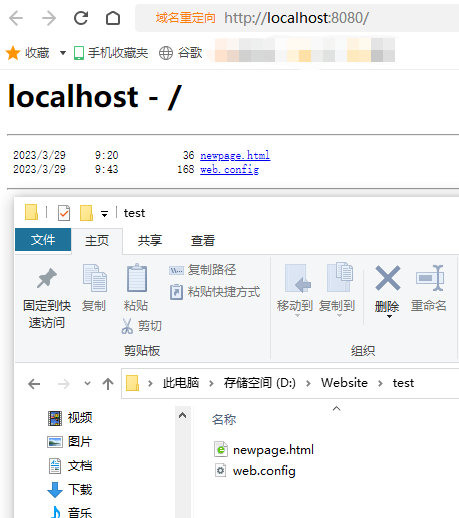This screenshot has width=459, height=518.
Task: Open the 手机收藏夹 bookmark folder
Action: pos(111,53)
